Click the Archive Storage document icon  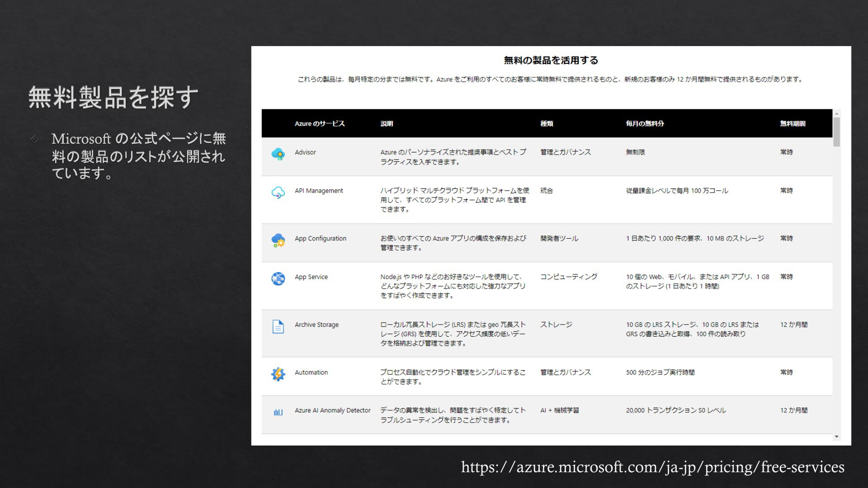pyautogui.click(x=278, y=326)
